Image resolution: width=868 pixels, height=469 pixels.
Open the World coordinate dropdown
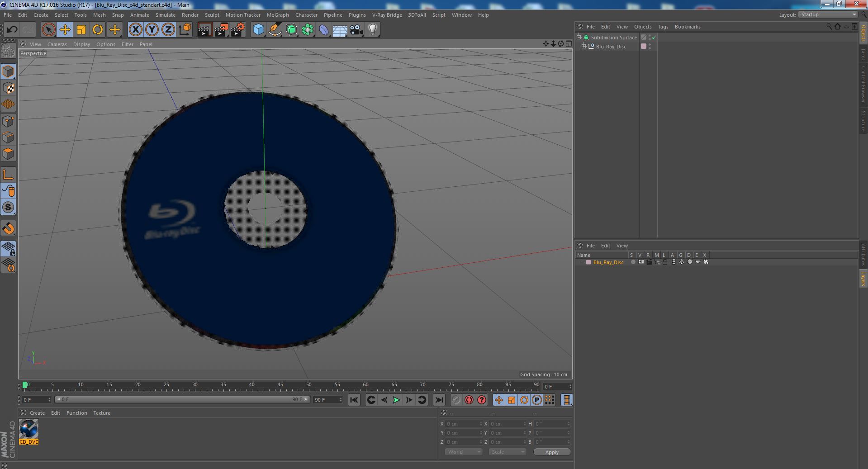pos(464,452)
